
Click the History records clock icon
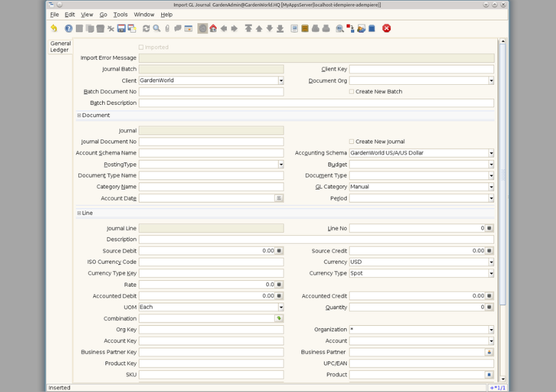coord(202,28)
